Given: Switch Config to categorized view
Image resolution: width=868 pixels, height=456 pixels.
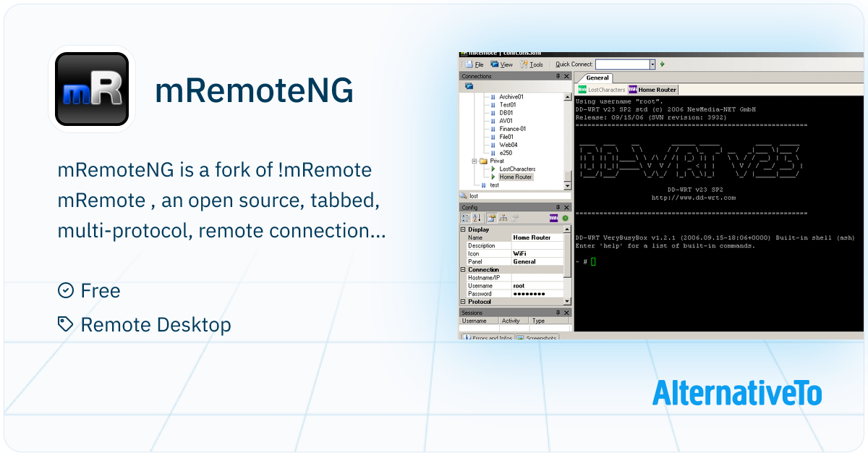Looking at the screenshot, I should tap(465, 218).
